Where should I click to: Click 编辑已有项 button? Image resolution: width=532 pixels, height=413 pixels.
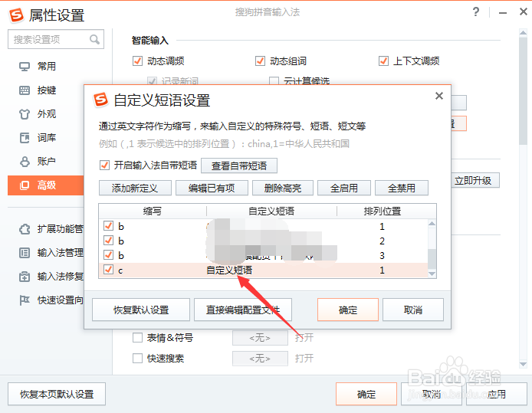click(x=212, y=188)
